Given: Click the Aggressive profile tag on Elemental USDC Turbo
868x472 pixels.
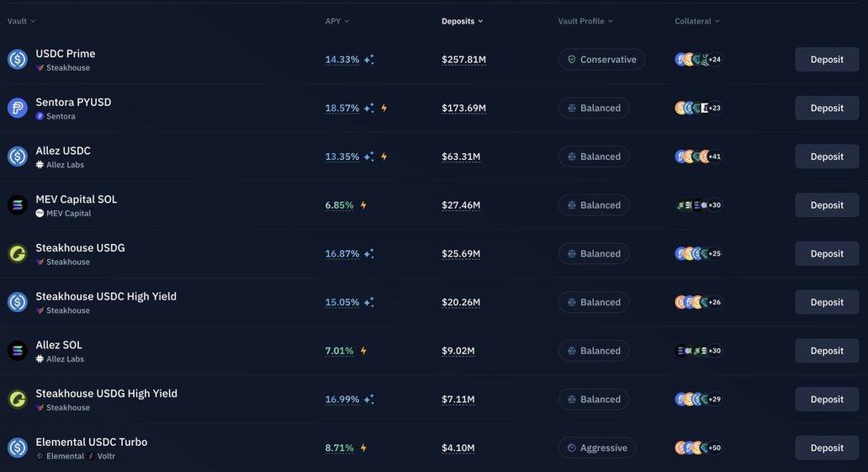Looking at the screenshot, I should click(x=597, y=448).
